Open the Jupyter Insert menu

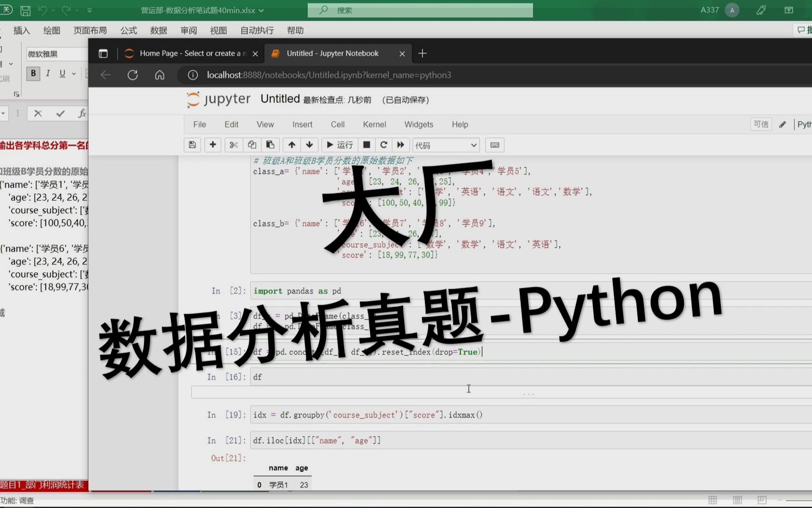coord(302,124)
